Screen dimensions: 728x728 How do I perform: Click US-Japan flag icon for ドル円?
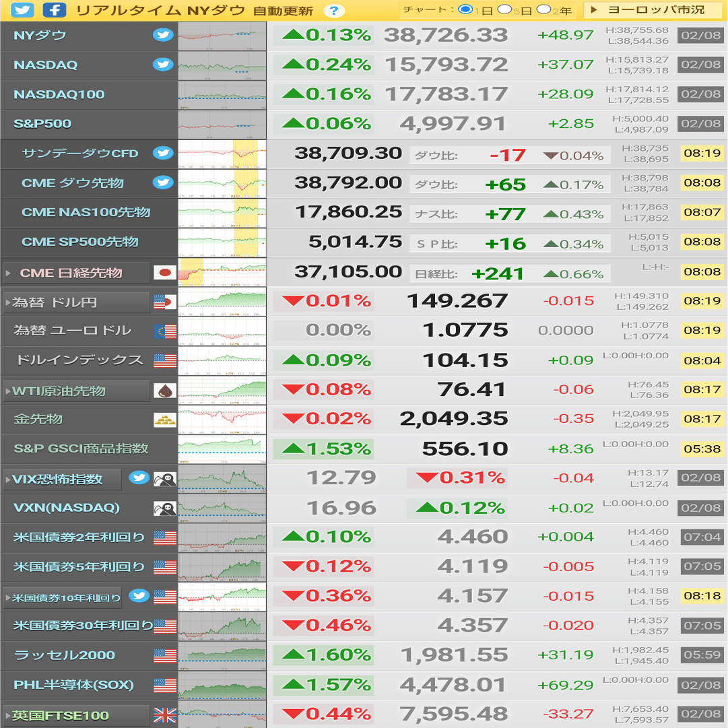tap(165, 302)
